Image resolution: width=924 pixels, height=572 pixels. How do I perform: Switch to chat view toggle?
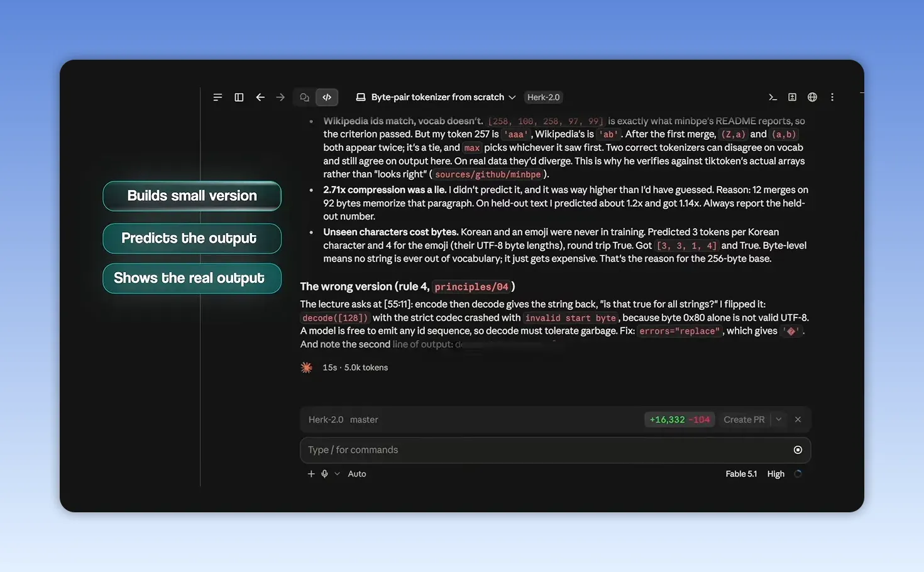coord(304,97)
